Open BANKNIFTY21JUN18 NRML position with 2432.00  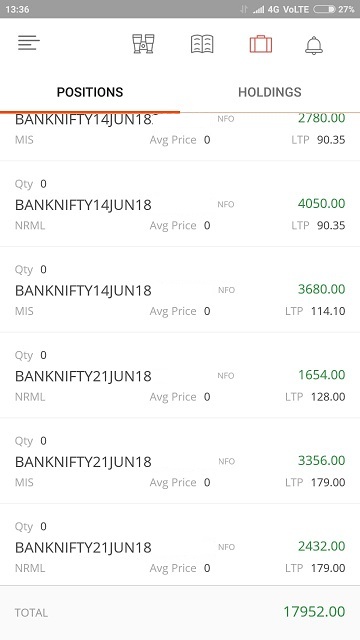(180, 547)
